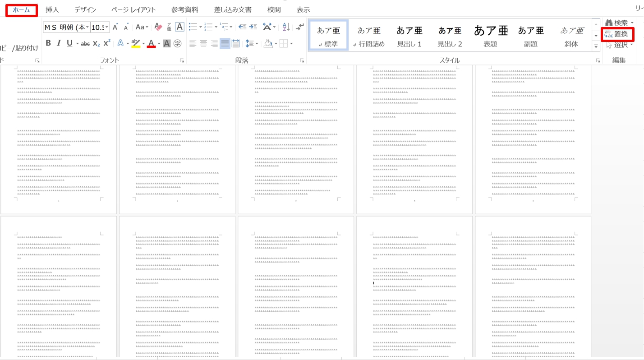
Task: Click Decrease Indent icon
Action: 242,27
